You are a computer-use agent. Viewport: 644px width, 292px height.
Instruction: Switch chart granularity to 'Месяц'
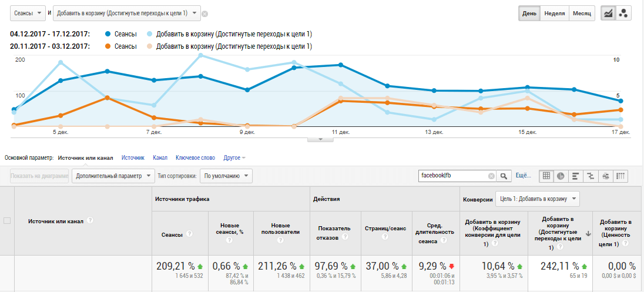(x=582, y=13)
